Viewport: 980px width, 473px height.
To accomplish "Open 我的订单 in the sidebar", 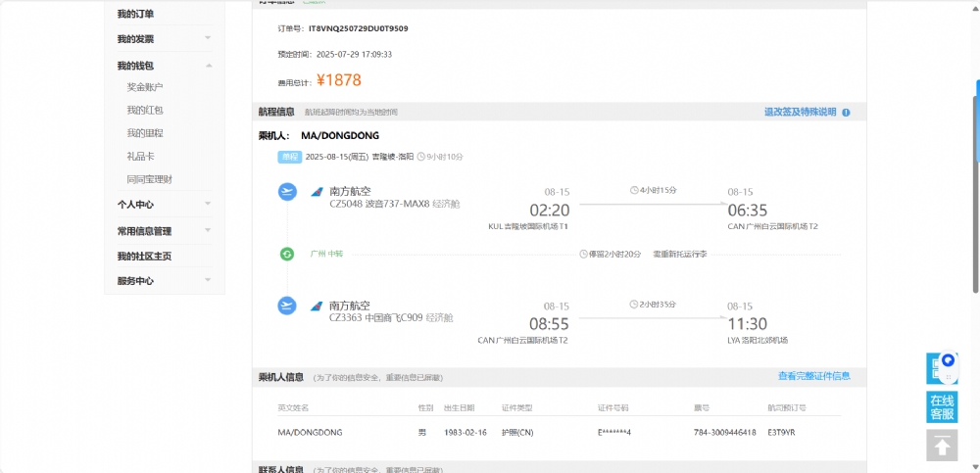I will click(135, 14).
